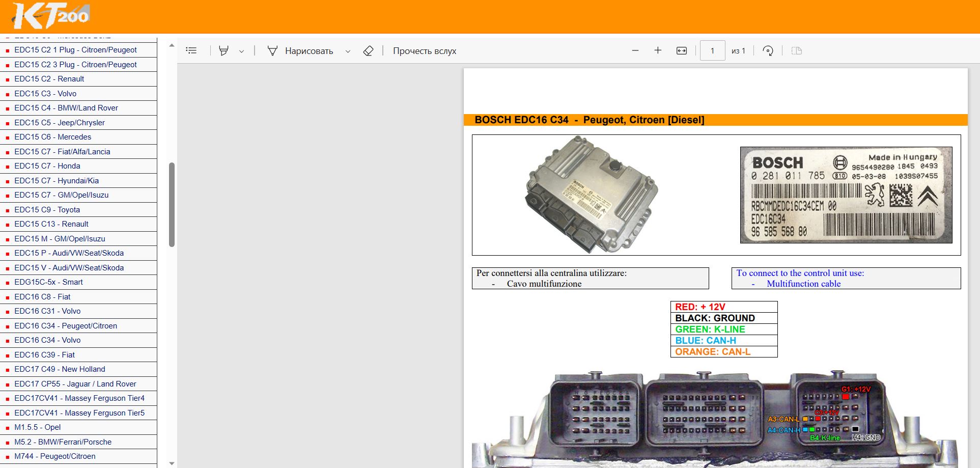Click the sidebar scroll down arrow
980x468 pixels.
point(172,463)
